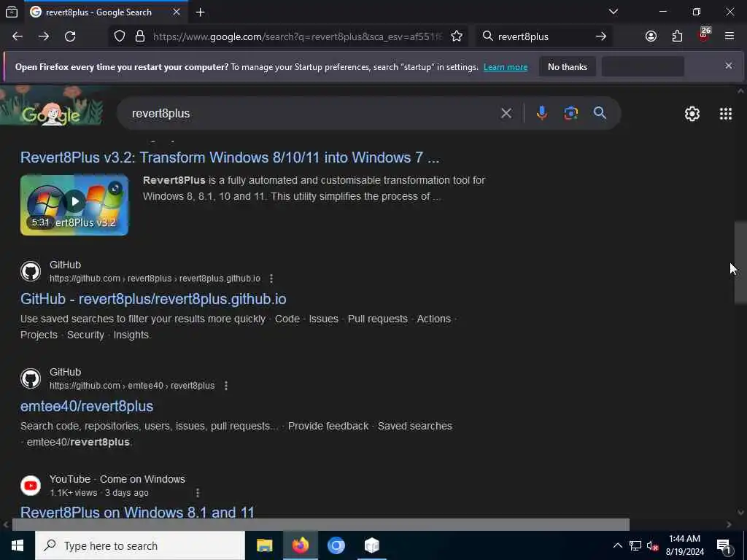
Task: Open network status tray icon
Action: tap(635, 545)
